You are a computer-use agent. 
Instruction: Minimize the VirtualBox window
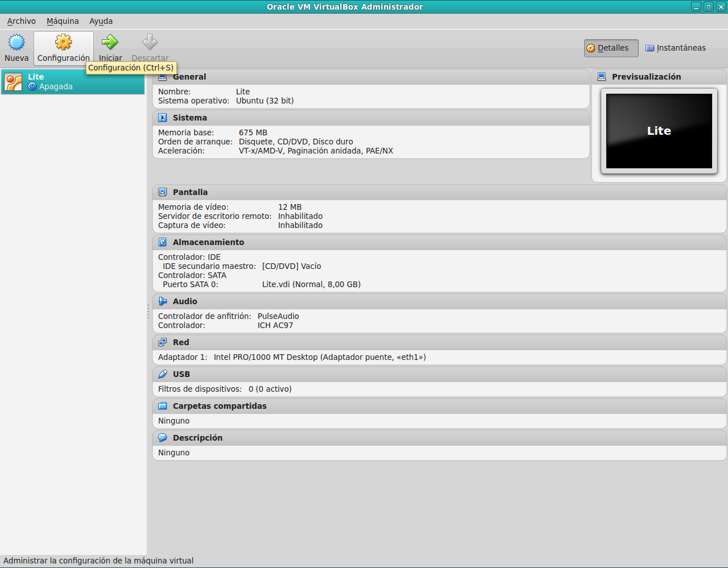696,7
